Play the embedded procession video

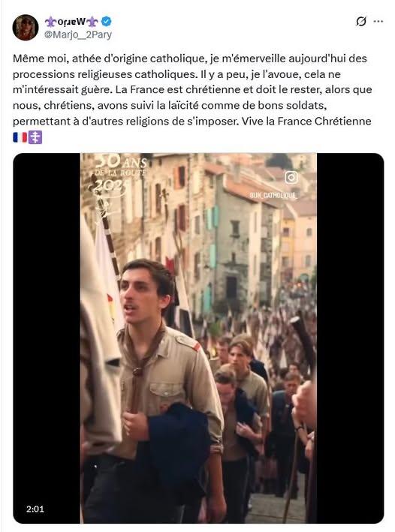[x=198, y=338]
